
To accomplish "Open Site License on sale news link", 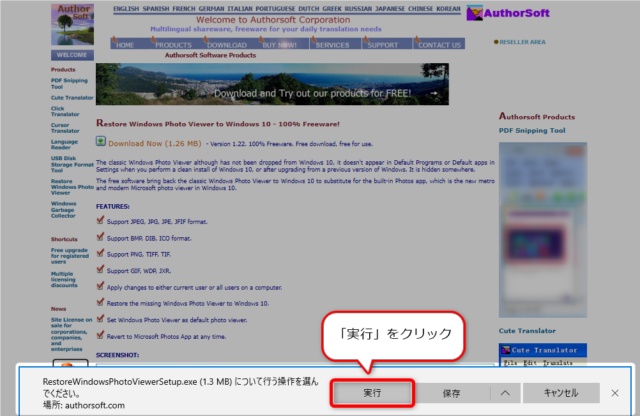I will pyautogui.click(x=71, y=334).
